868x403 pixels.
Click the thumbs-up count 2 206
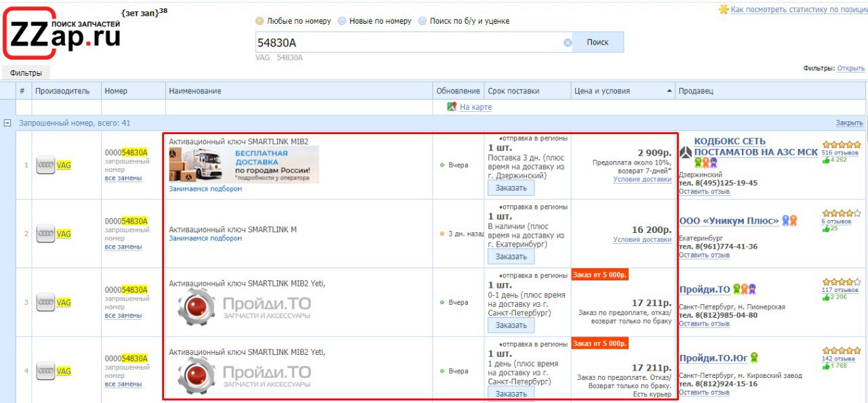[x=835, y=297]
